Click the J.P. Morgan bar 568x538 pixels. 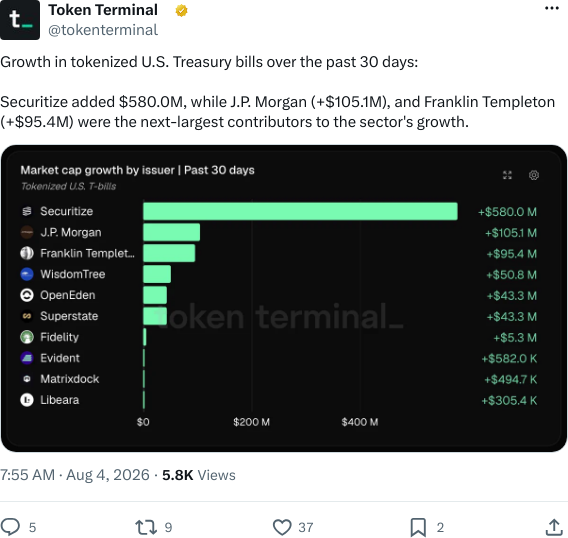click(171, 232)
